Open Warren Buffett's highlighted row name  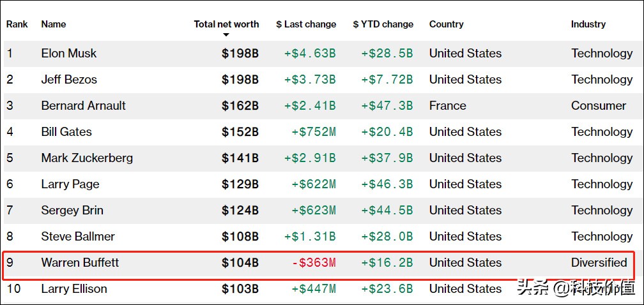coord(80,263)
